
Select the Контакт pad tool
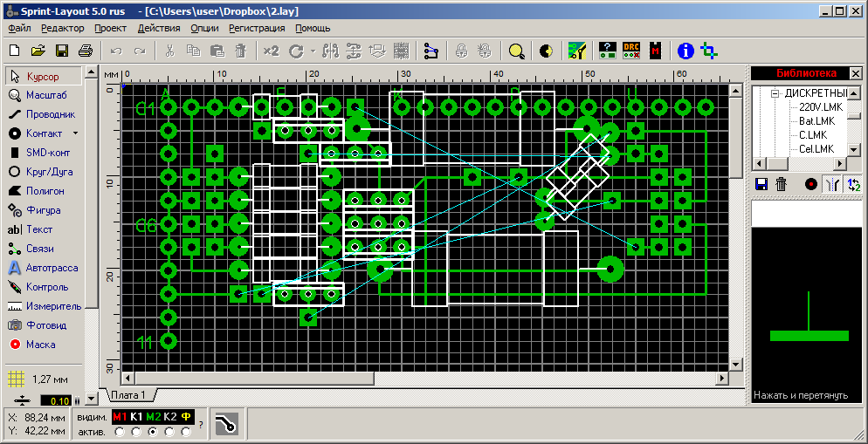[38, 133]
